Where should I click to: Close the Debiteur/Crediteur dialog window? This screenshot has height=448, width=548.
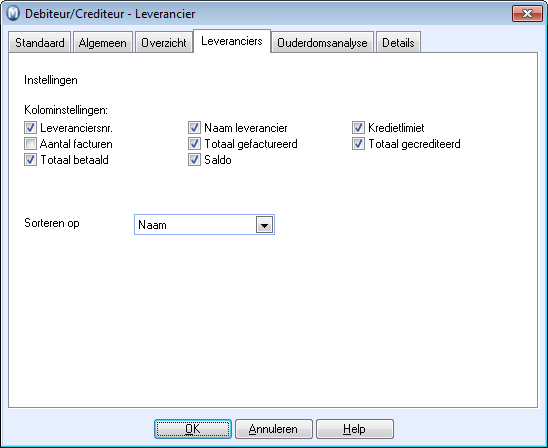(x=527, y=14)
